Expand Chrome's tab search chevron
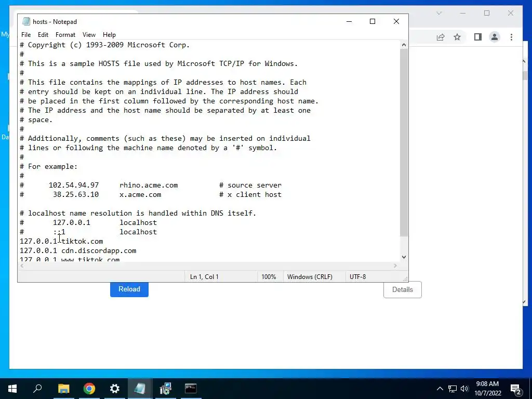The height and width of the screenshot is (399, 532). (439, 13)
